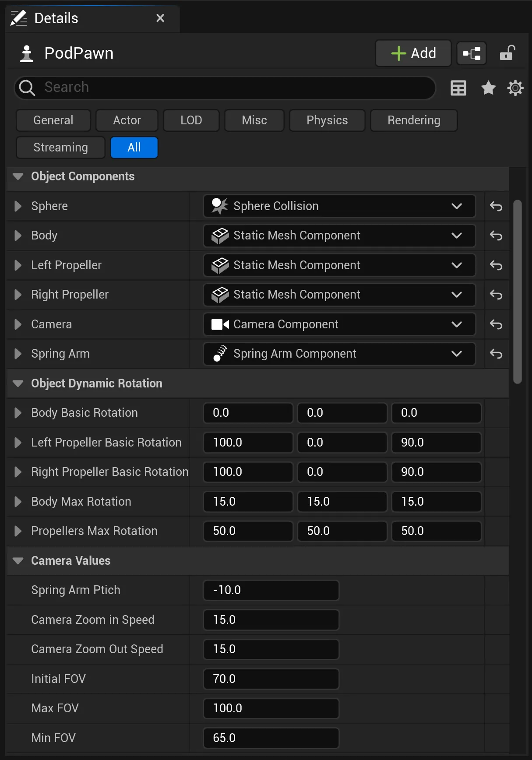
Task: Reset Left Propeller component to default
Action: point(496,265)
